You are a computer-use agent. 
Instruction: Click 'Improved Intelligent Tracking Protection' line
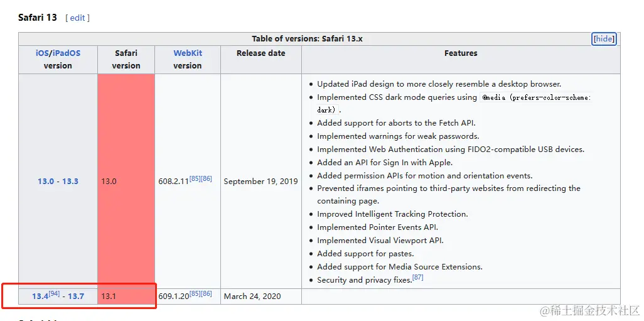[392, 214]
